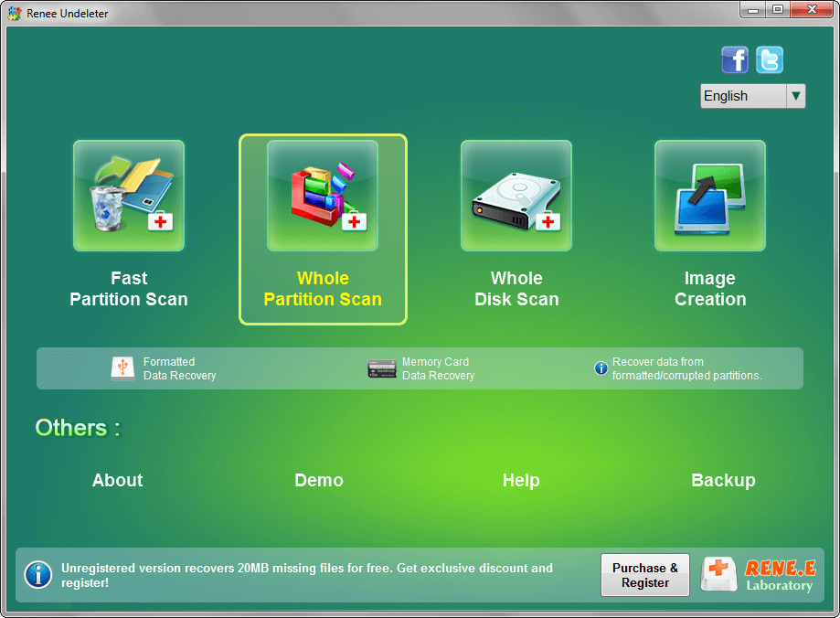Open the Help link

point(521,481)
